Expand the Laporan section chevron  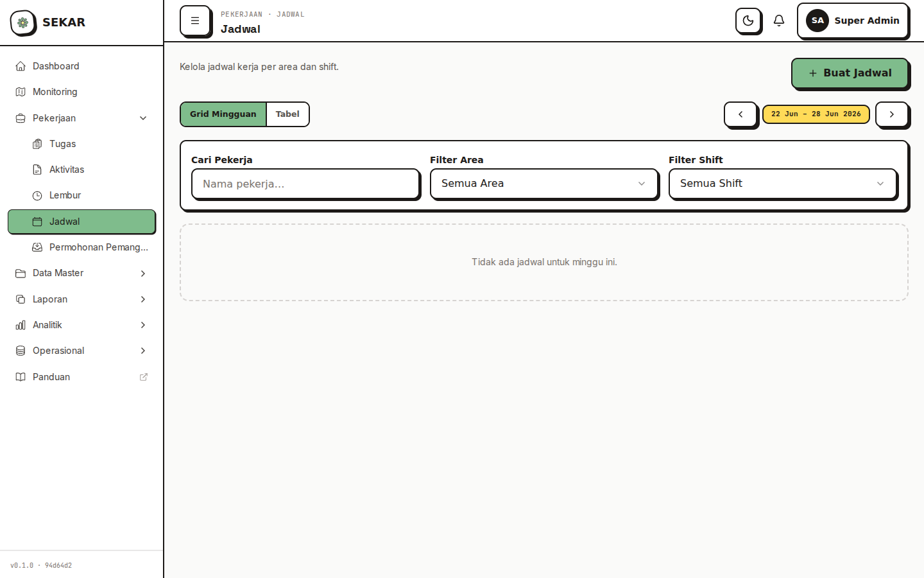[x=143, y=299]
